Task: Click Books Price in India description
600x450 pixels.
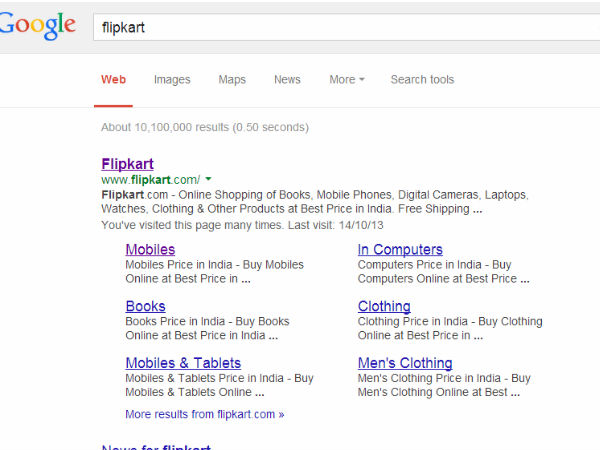Action: tap(207, 328)
